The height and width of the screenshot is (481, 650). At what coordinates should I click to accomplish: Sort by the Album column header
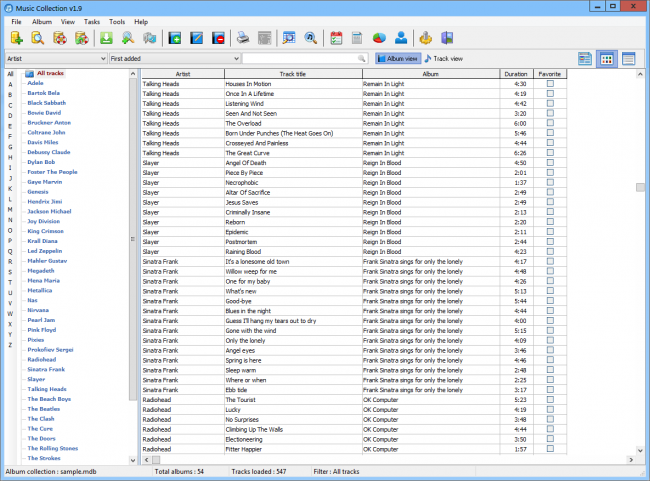(431, 74)
